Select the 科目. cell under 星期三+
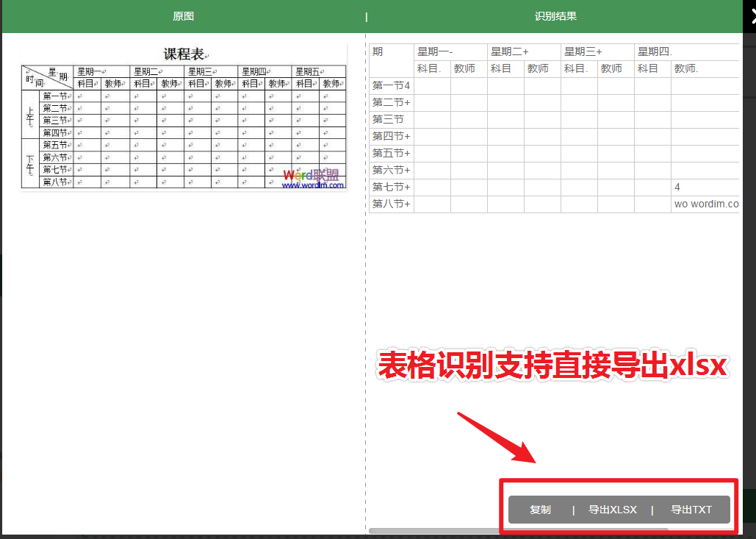This screenshot has height=539, width=756. click(580, 69)
